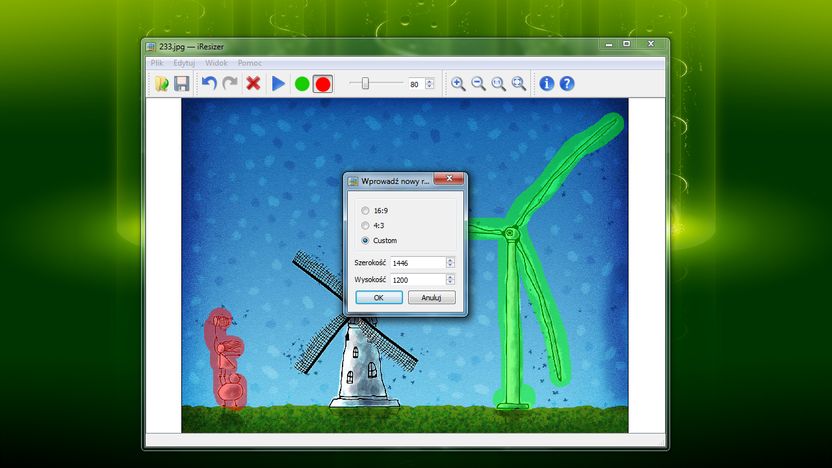This screenshot has height=468, width=832.
Task: Undo the last action
Action: [x=209, y=84]
